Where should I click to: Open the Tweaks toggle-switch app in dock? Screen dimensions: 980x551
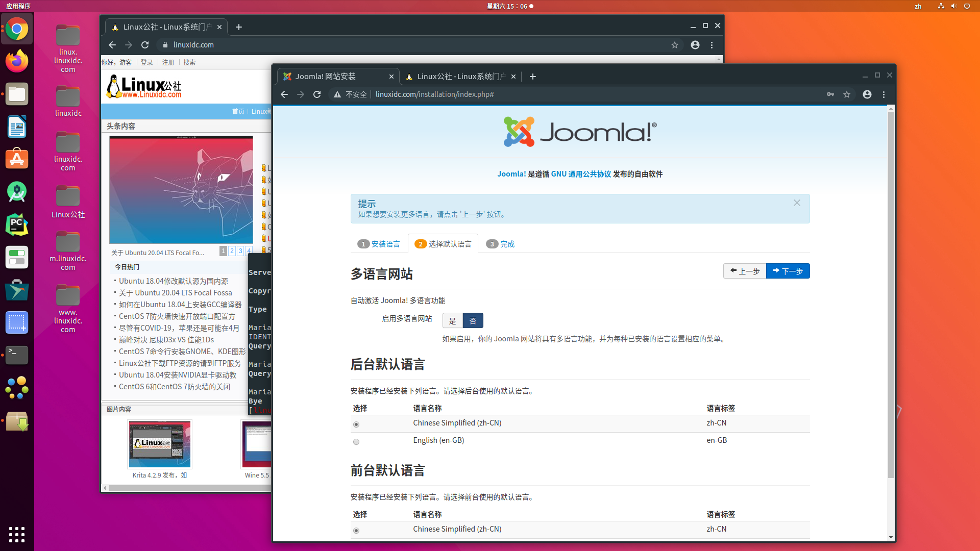(x=17, y=257)
